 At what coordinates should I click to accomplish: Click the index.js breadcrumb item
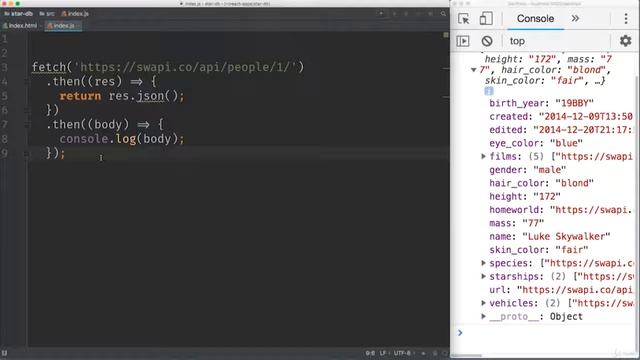[x=75, y=14]
